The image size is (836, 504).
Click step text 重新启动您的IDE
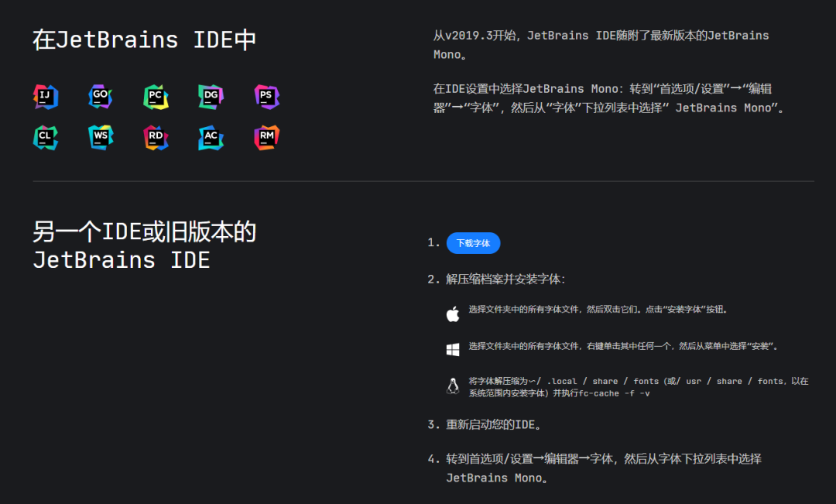tap(494, 424)
